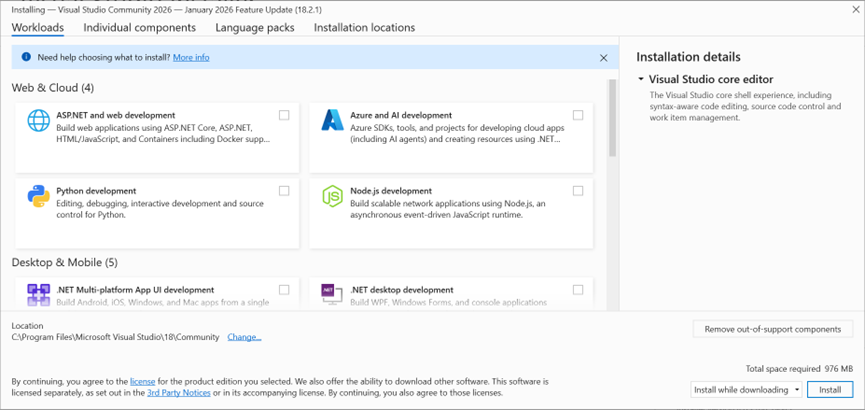Open the Installation locations tab
Screen dimensions: 865x410
[365, 28]
